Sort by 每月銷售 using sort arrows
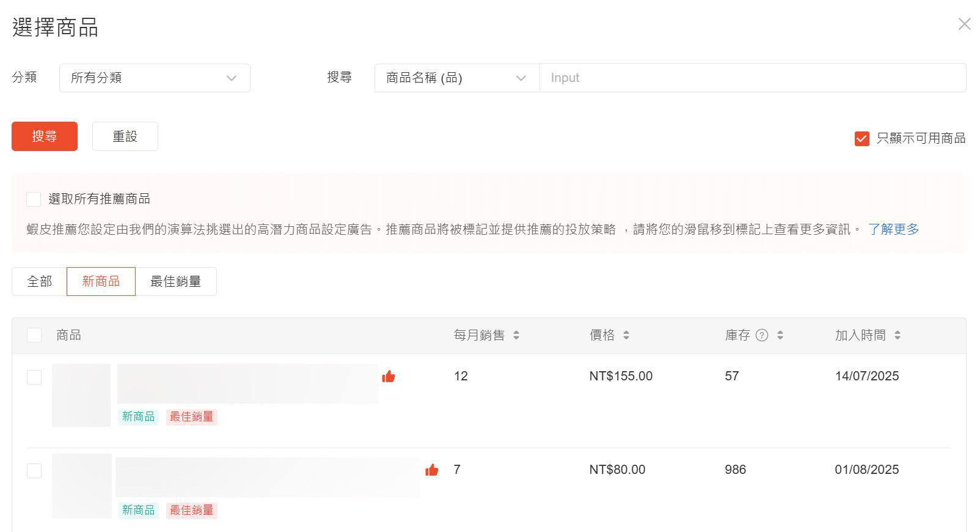 pos(516,335)
